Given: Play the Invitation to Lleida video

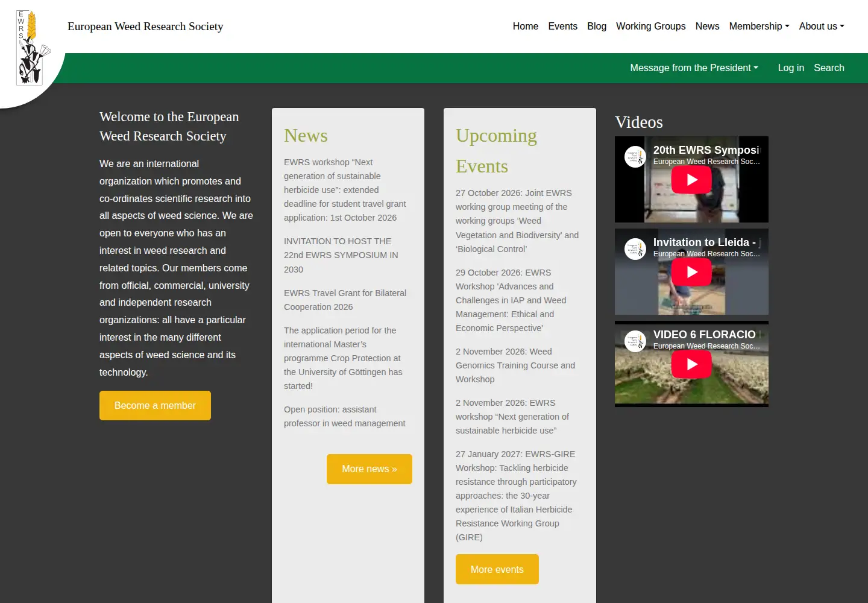Looking at the screenshot, I should (x=691, y=272).
